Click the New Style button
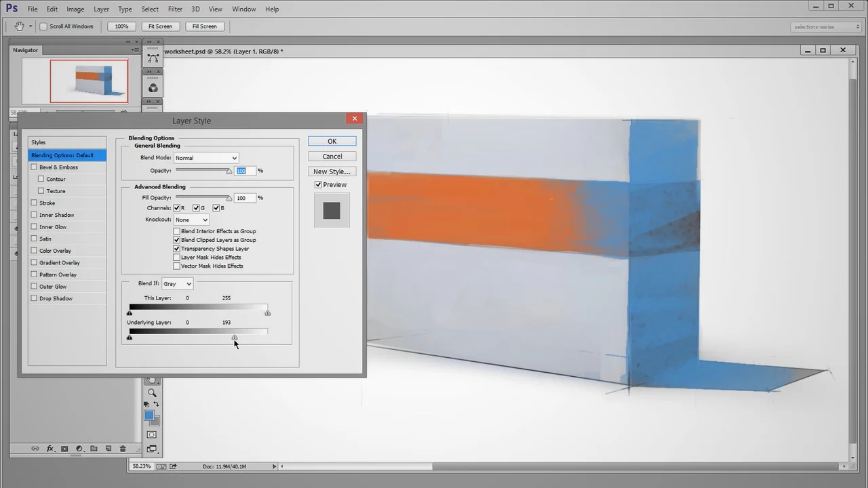 [332, 171]
